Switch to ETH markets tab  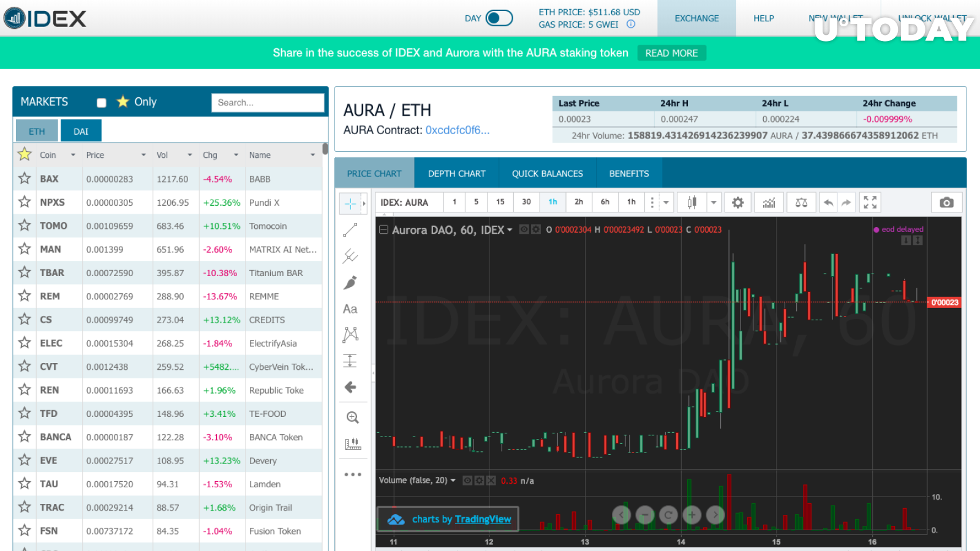click(x=37, y=131)
